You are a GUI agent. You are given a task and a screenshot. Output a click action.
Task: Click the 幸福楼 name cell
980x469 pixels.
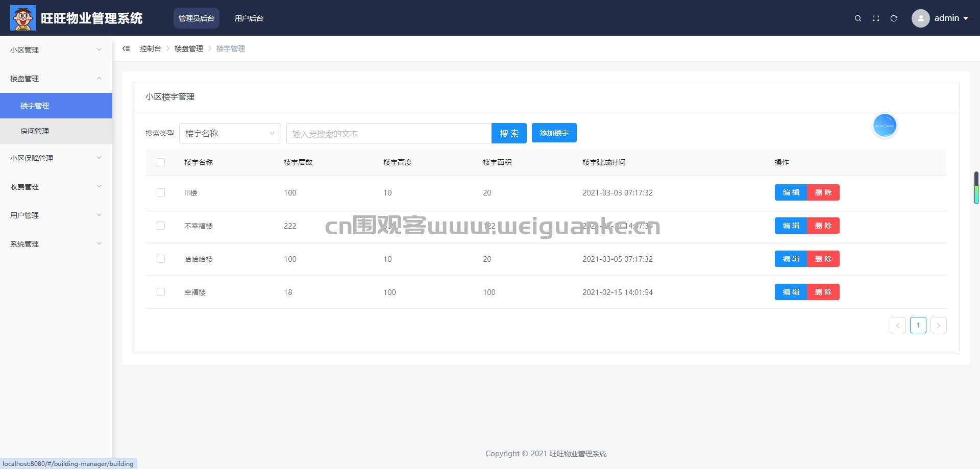tap(195, 292)
